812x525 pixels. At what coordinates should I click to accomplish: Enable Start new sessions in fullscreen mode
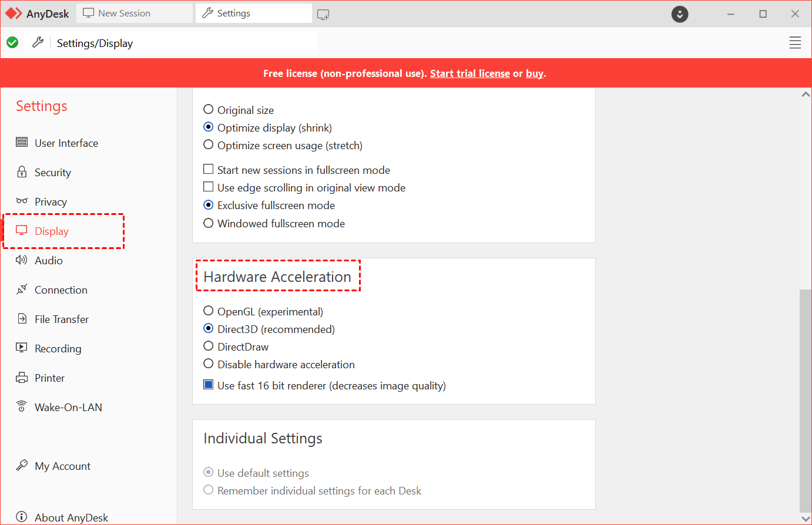(x=209, y=170)
